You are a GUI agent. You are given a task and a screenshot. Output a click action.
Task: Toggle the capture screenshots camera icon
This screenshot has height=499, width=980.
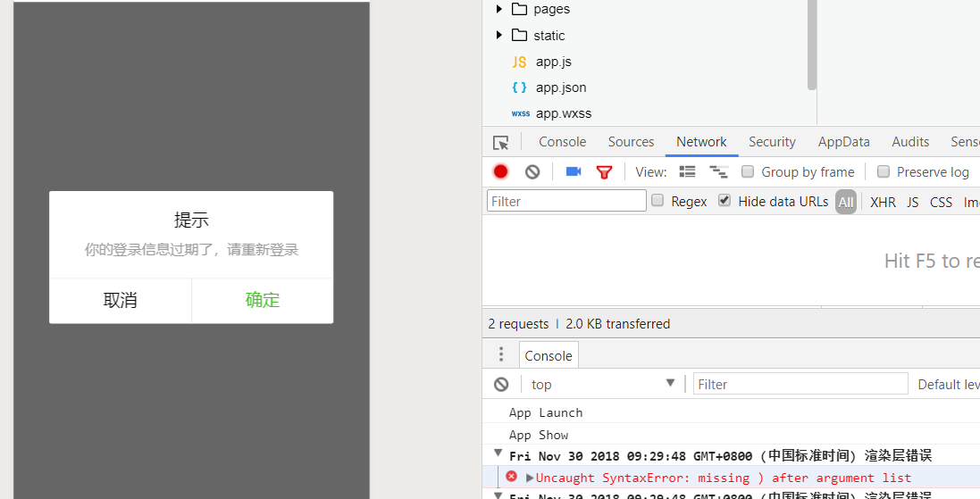pyautogui.click(x=574, y=172)
